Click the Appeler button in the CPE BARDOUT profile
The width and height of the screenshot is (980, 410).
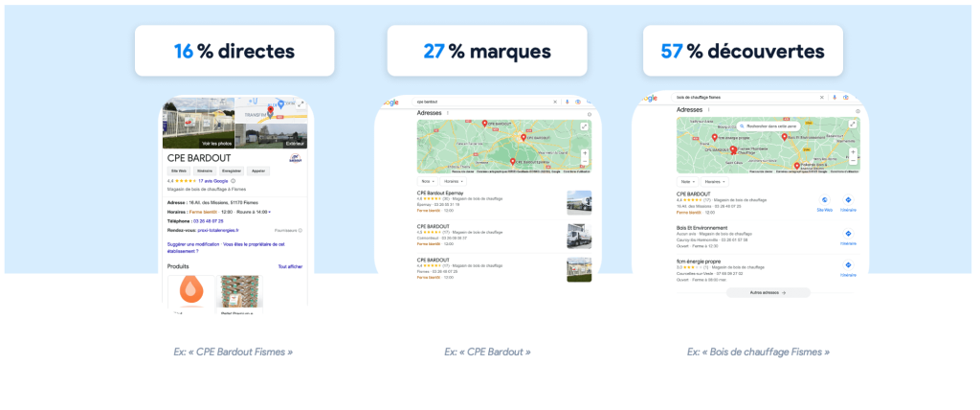click(258, 171)
